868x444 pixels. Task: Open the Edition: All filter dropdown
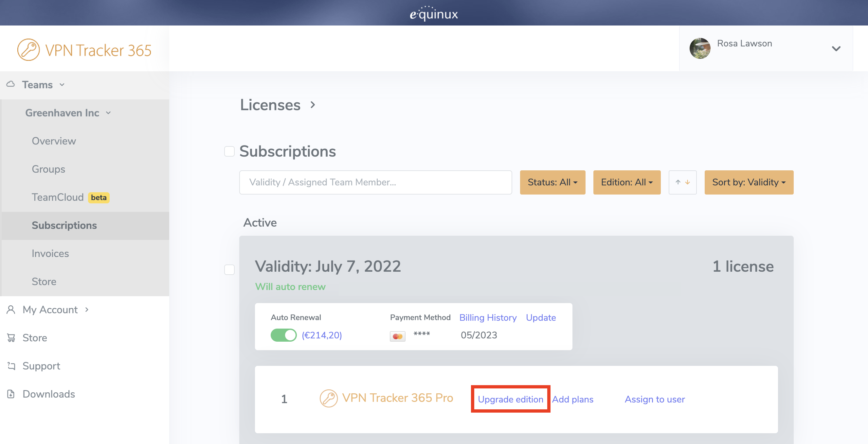click(x=627, y=182)
